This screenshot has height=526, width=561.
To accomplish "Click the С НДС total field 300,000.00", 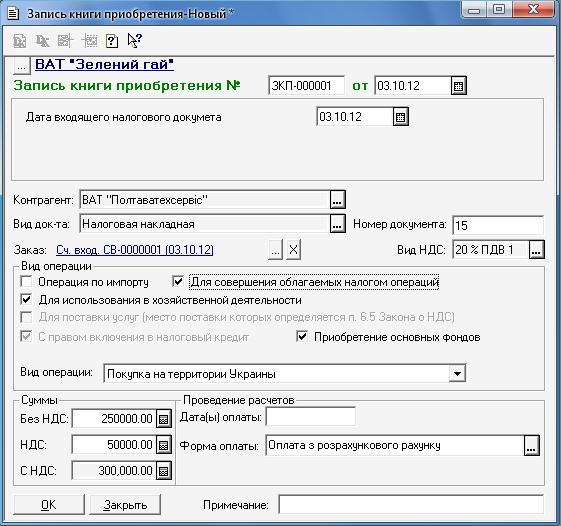I will pyautogui.click(x=114, y=471).
